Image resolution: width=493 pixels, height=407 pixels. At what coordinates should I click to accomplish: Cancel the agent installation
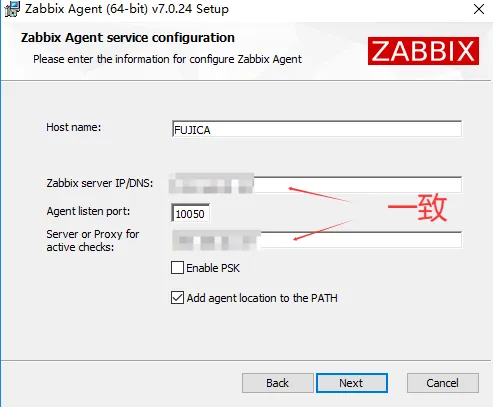pos(443,383)
